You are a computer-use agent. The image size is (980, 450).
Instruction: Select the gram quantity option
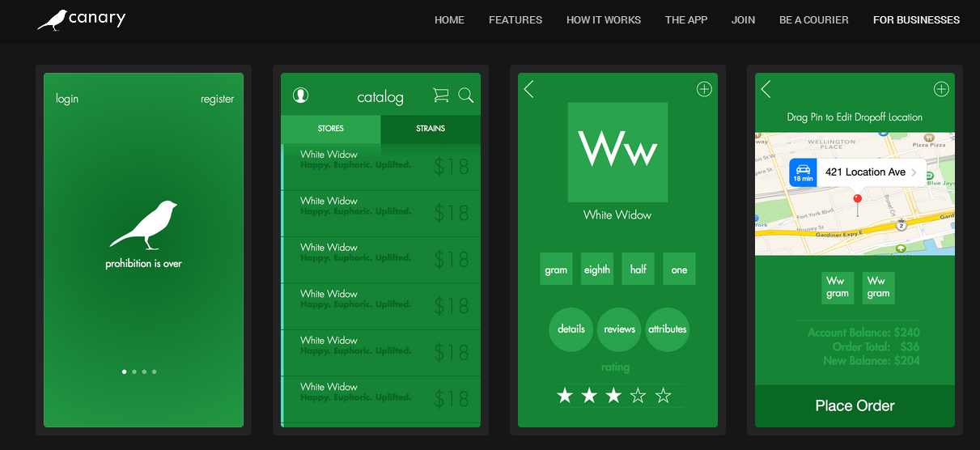coord(556,270)
